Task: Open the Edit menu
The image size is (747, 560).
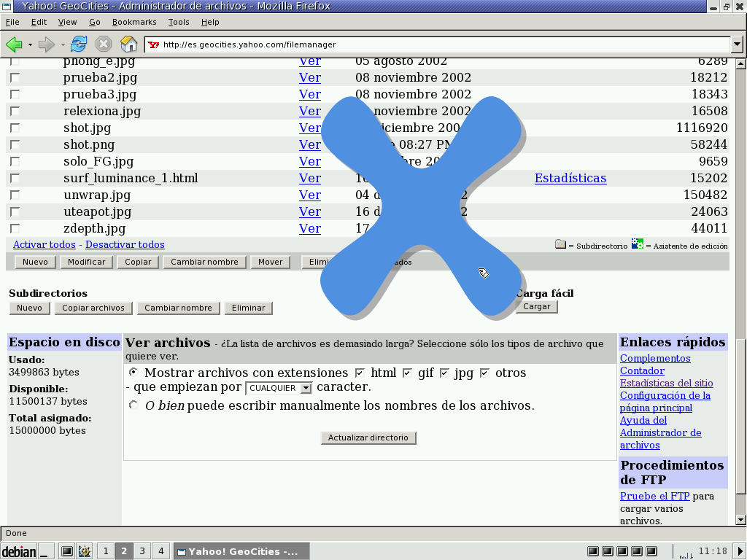Action: [39, 22]
